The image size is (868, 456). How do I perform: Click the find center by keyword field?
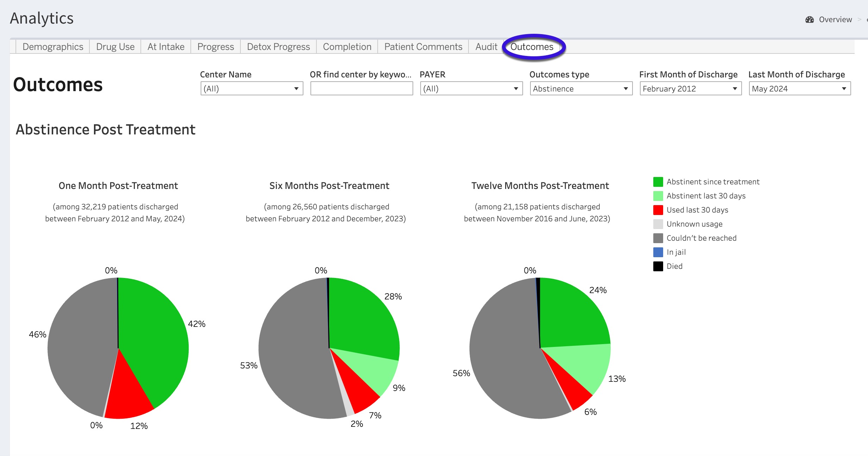pyautogui.click(x=361, y=89)
